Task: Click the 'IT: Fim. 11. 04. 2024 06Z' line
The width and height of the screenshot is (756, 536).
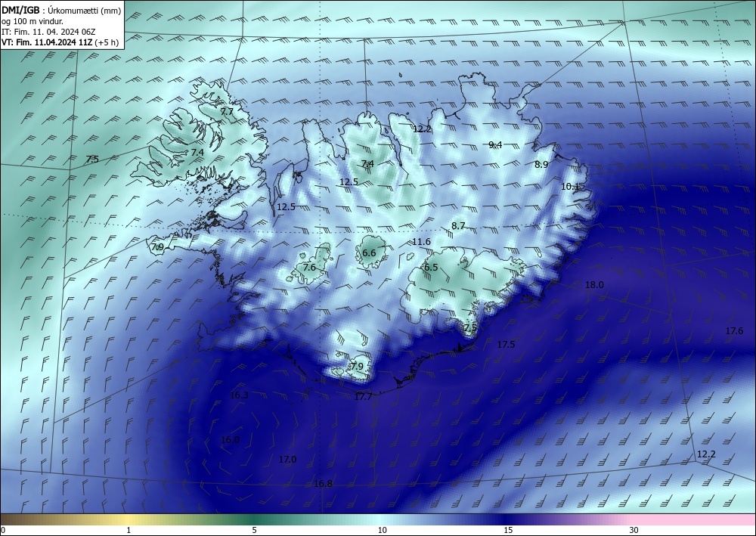Action: pos(48,31)
